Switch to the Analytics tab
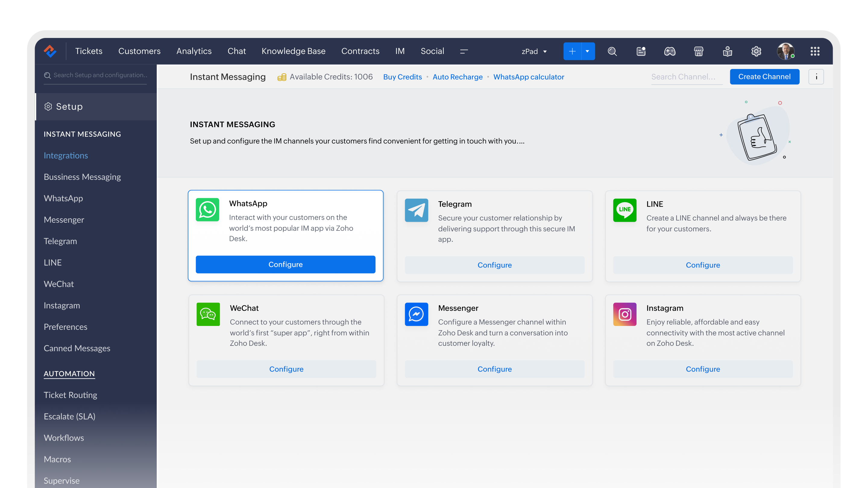 pyautogui.click(x=194, y=51)
